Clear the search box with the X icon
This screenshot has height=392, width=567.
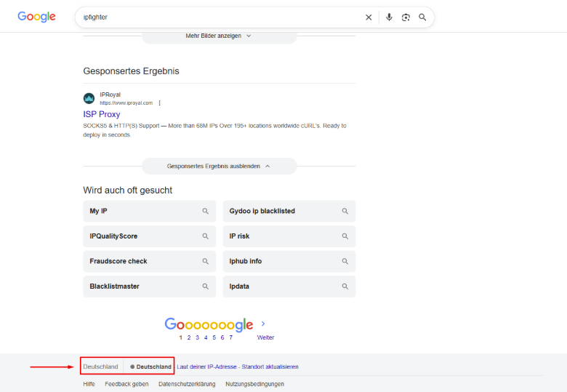[369, 17]
